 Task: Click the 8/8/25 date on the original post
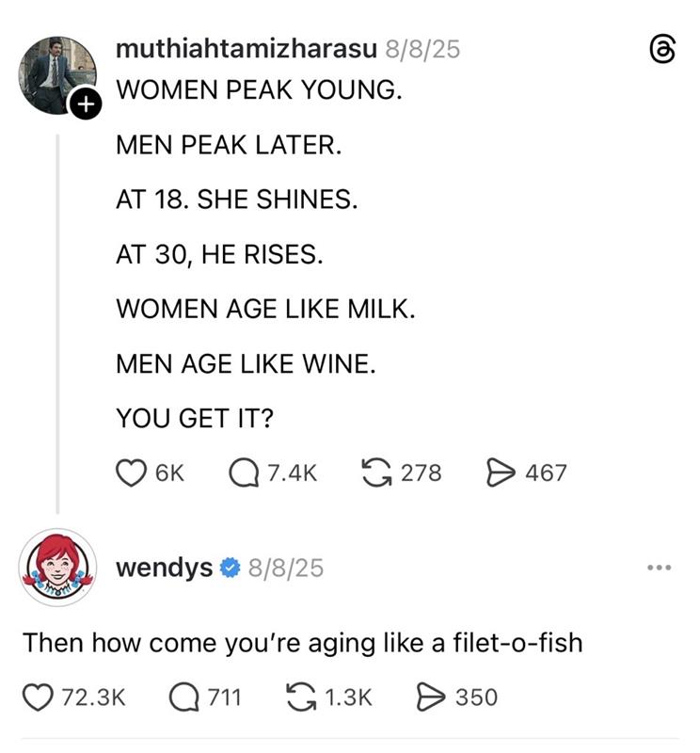(422, 48)
